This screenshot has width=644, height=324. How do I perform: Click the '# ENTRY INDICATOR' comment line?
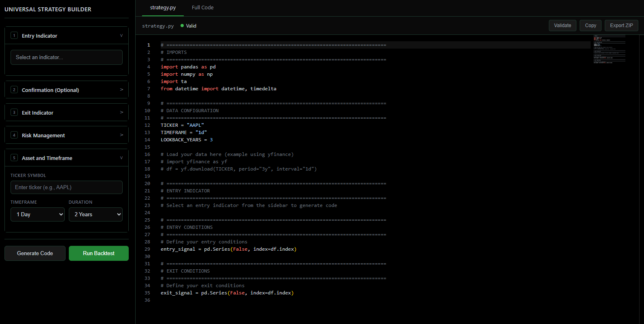coord(185,191)
